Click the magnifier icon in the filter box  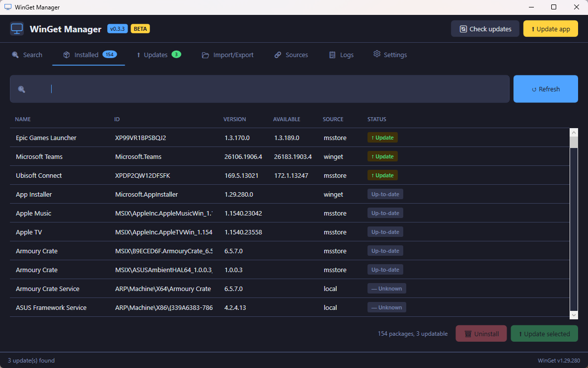pyautogui.click(x=22, y=89)
